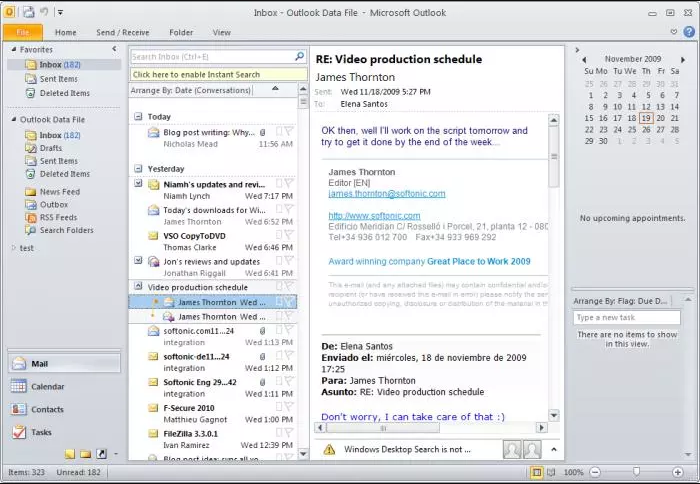Viewport: 700px width, 484px height.
Task: Switch to the Mail view
Action: click(64, 363)
